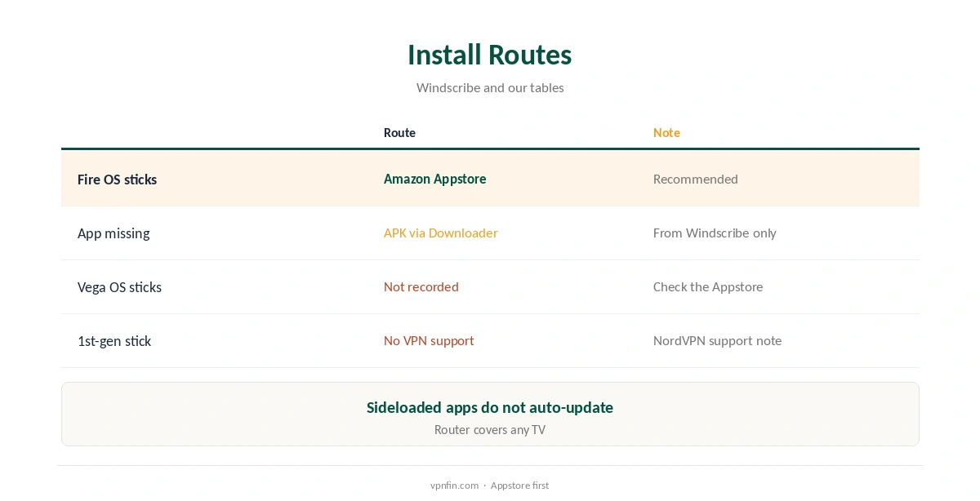980x501 pixels.
Task: Click the "App missing" row label
Action: click(x=114, y=233)
